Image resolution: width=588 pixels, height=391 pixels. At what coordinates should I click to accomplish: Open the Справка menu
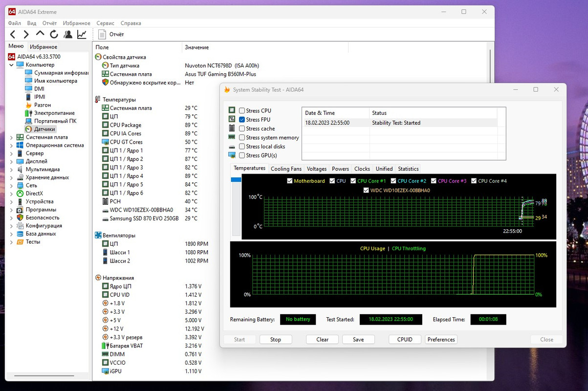pos(131,23)
